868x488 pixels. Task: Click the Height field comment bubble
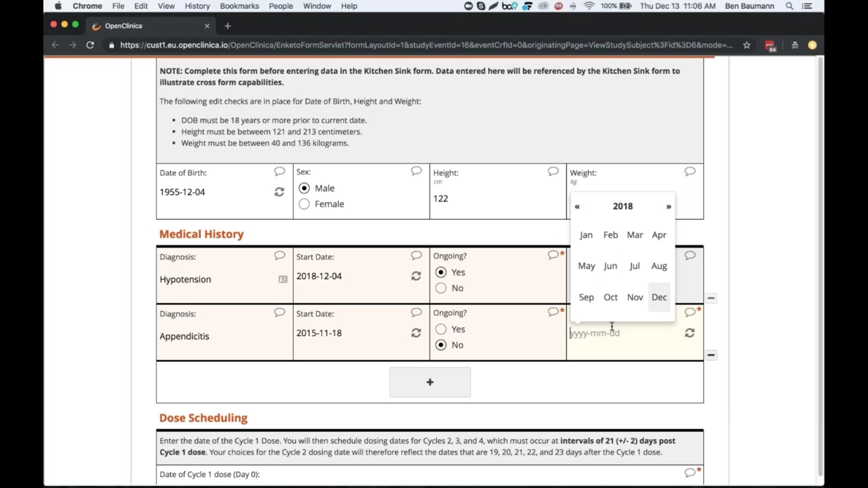click(x=553, y=171)
